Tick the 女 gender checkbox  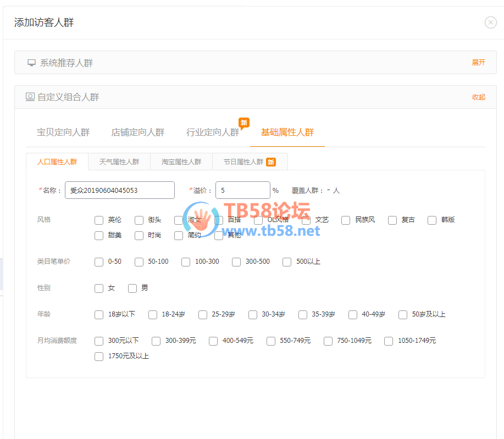click(x=99, y=288)
